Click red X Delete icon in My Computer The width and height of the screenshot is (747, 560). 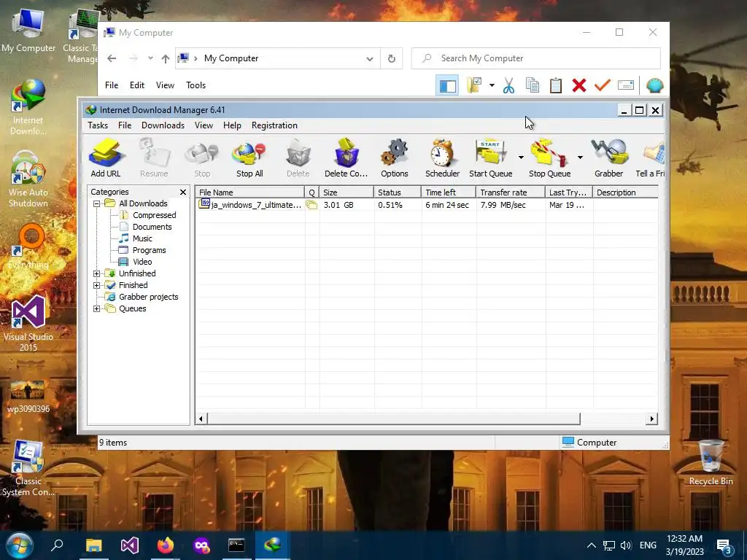pos(578,86)
